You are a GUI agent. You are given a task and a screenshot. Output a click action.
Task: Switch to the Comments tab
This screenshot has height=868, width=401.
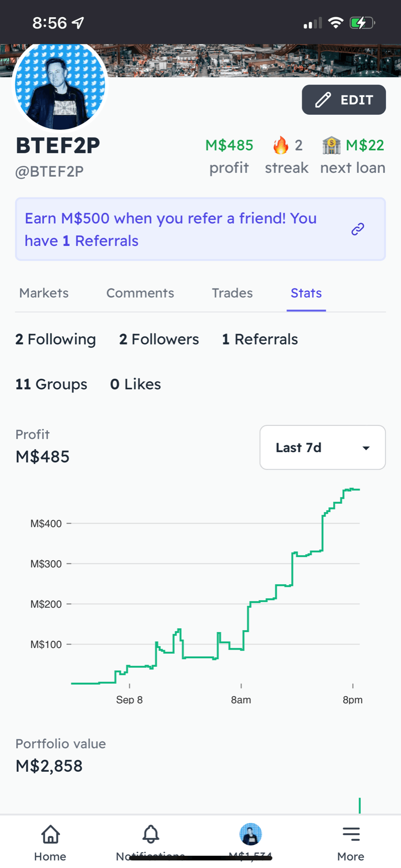point(140,293)
